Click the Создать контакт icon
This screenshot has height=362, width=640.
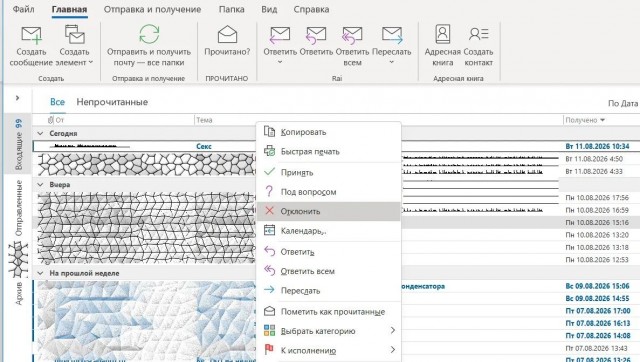[478, 34]
